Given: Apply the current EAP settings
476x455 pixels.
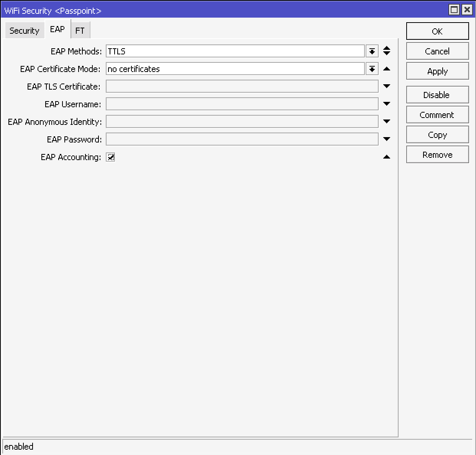Looking at the screenshot, I should (x=437, y=71).
